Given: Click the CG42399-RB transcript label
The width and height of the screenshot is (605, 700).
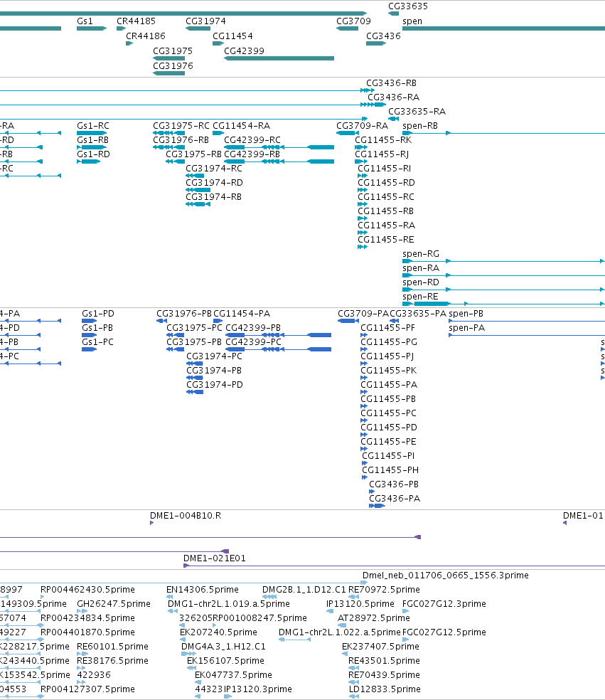Looking at the screenshot, I should [x=252, y=154].
